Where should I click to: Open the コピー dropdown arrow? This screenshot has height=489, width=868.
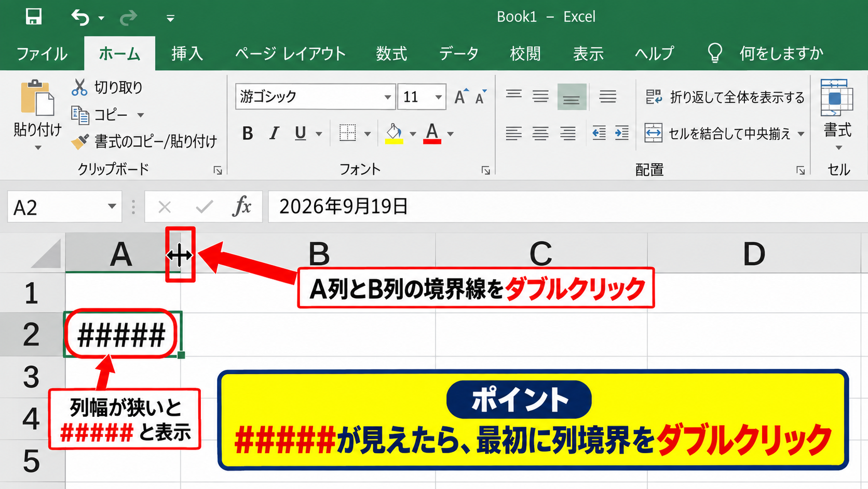(x=141, y=115)
